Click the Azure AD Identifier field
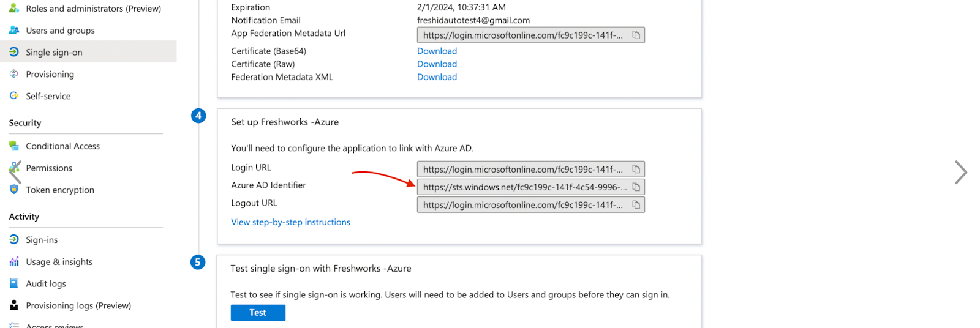This screenshot has height=328, width=980. (530, 187)
